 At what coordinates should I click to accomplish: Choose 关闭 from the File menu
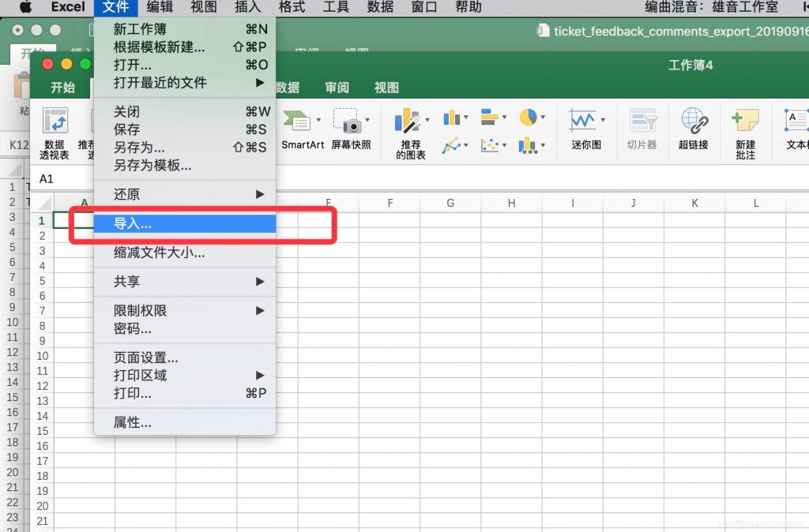(185, 112)
